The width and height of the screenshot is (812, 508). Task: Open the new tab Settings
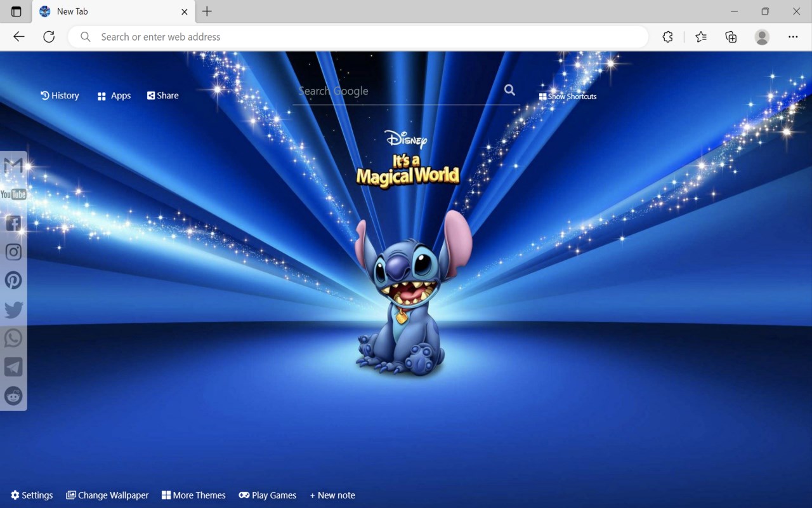click(x=32, y=495)
